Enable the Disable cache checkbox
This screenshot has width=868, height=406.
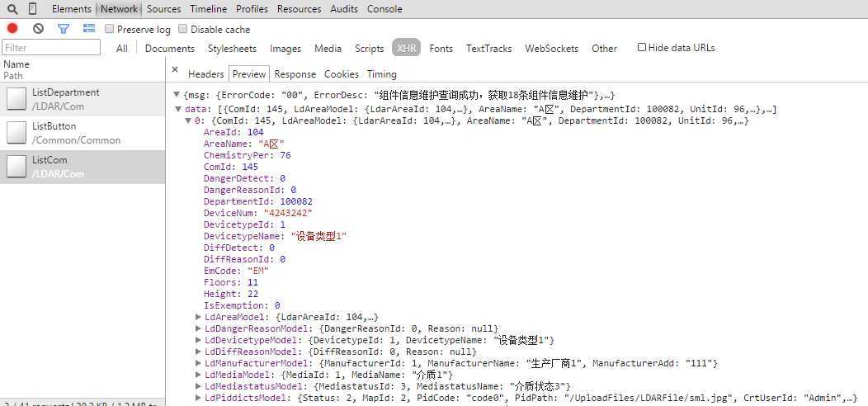[x=182, y=29]
